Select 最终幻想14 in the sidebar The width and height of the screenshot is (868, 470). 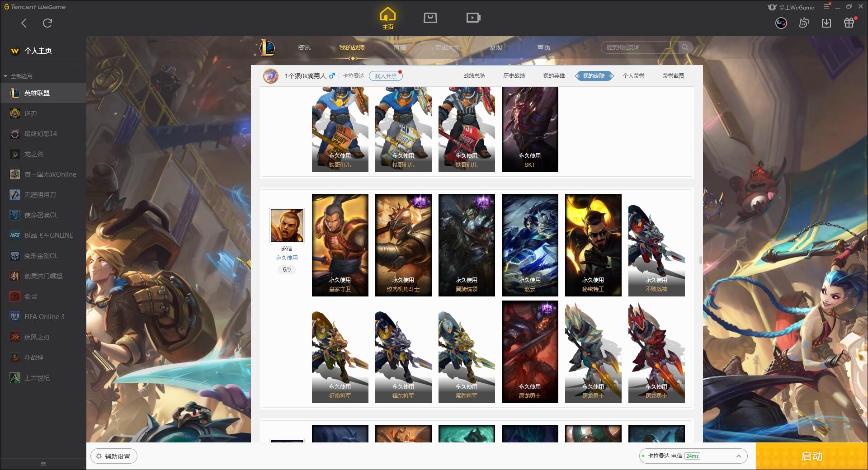pyautogui.click(x=43, y=134)
